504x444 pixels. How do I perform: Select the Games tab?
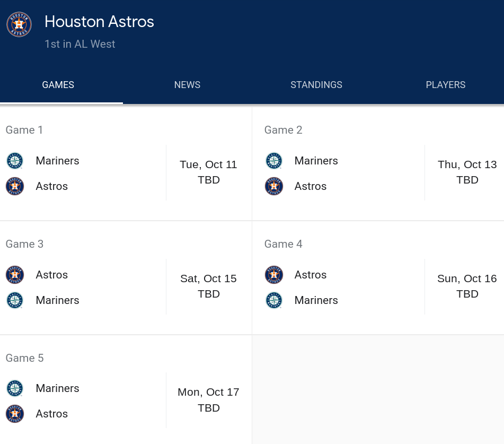(58, 85)
